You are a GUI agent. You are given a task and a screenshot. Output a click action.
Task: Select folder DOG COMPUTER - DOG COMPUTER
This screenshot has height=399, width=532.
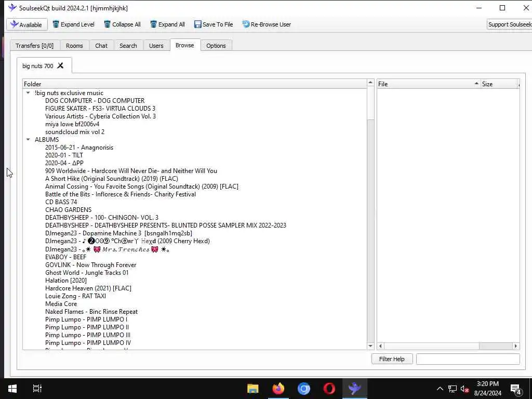(x=95, y=101)
